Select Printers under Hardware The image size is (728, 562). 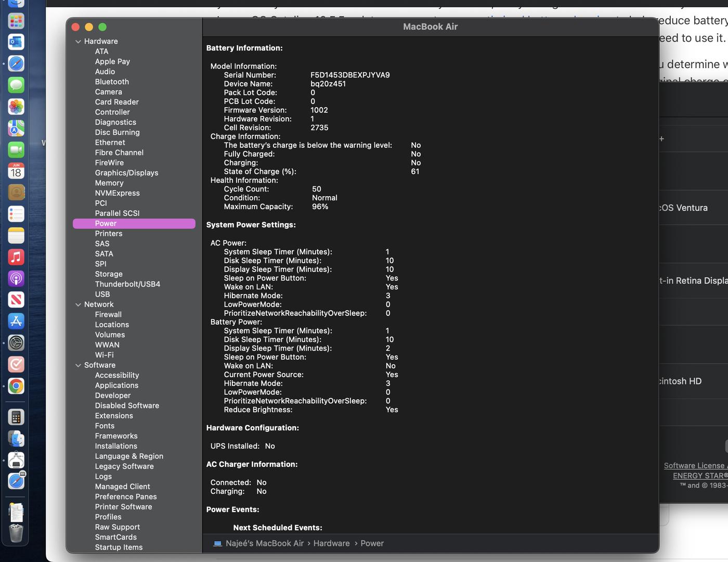109,234
